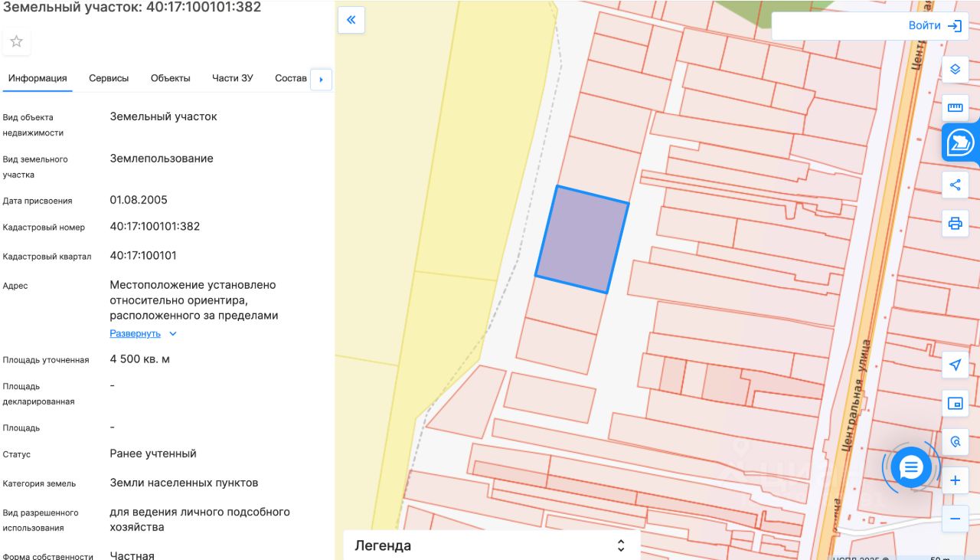Click the Развернуть link under address
980x560 pixels.
point(136,334)
